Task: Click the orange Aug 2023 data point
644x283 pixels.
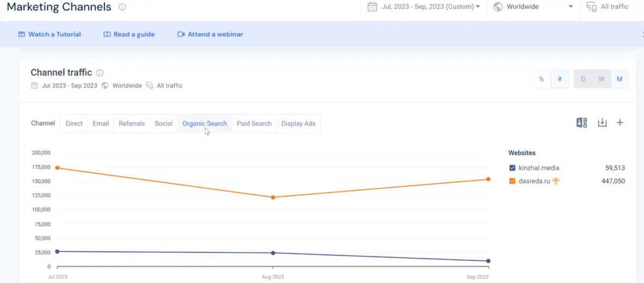Action: [x=273, y=198]
